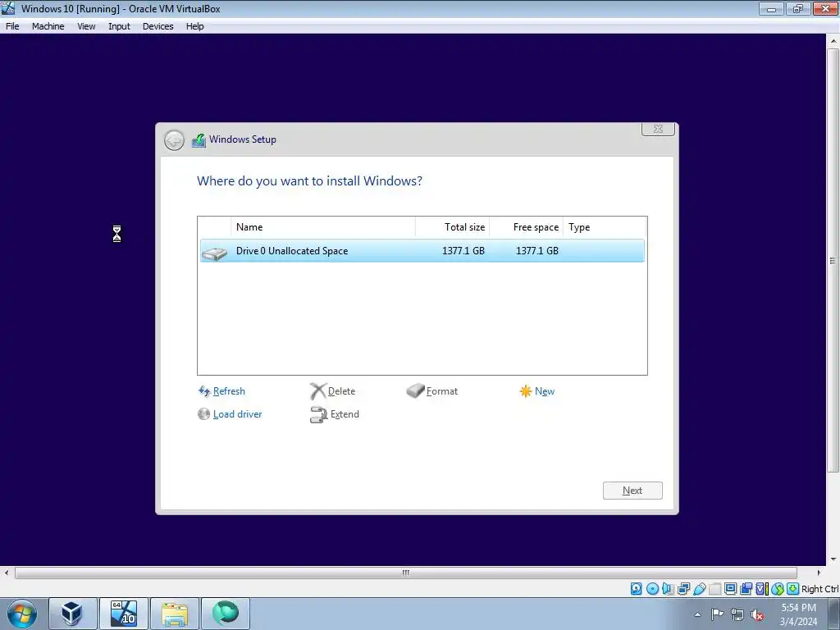
Task: Open the VirtualBox Manager taskbar icon
Action: [72, 614]
